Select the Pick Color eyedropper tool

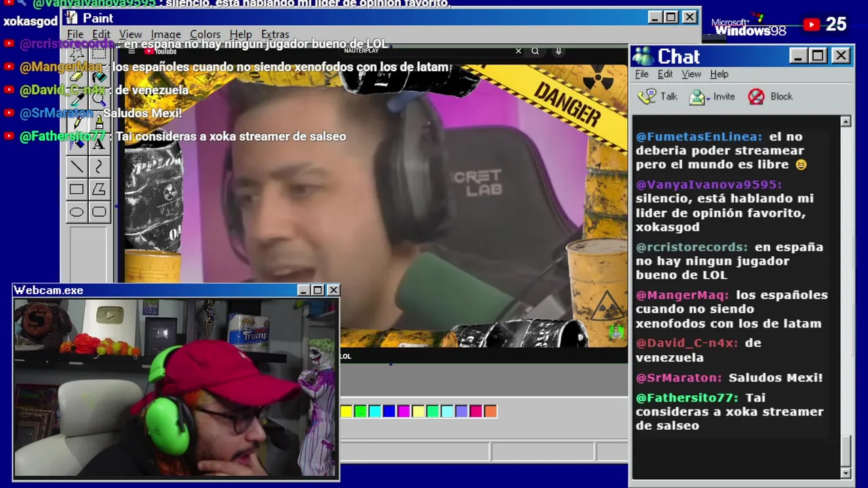77,99
